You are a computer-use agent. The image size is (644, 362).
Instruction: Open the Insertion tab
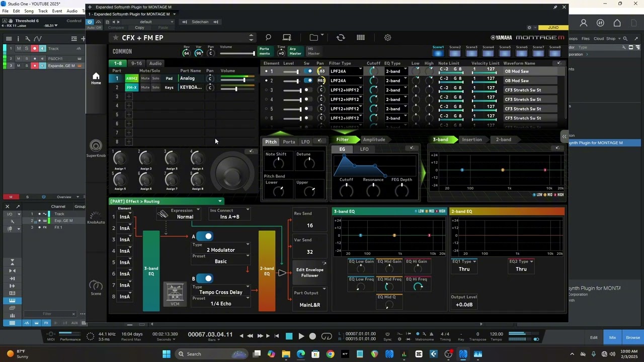point(472,140)
